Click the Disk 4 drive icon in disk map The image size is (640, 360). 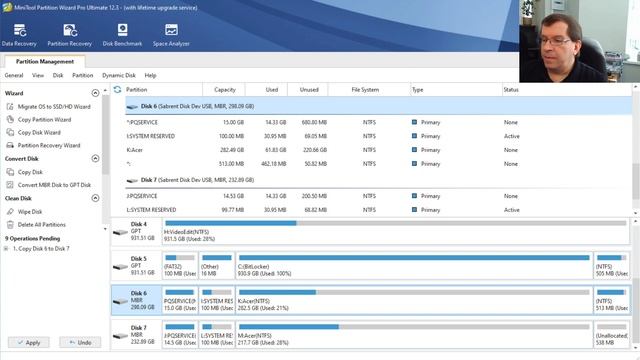click(120, 232)
